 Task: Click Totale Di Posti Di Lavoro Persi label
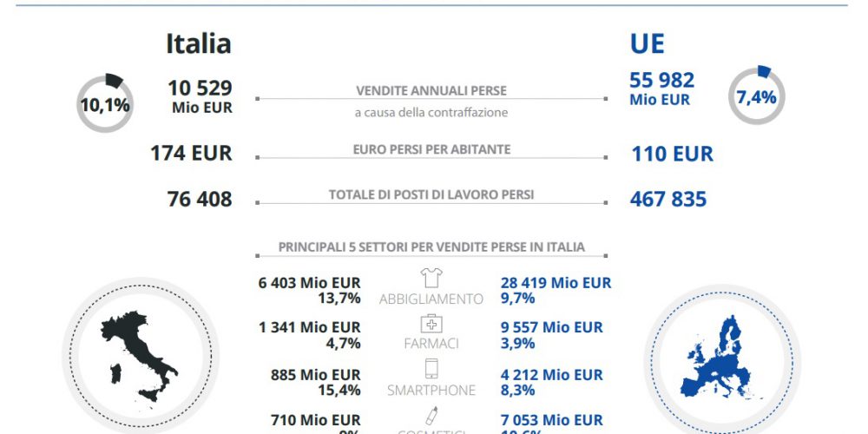[431, 194]
